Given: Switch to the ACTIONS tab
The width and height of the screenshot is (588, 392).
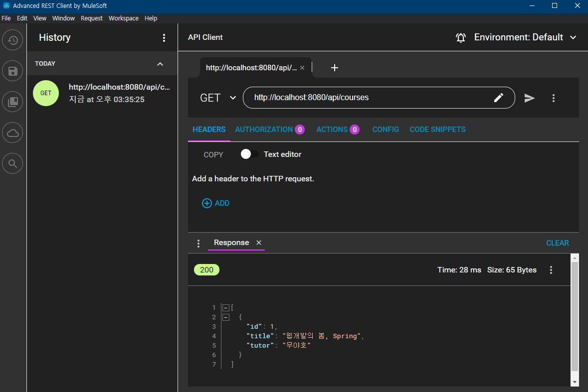Looking at the screenshot, I should pyautogui.click(x=338, y=130).
